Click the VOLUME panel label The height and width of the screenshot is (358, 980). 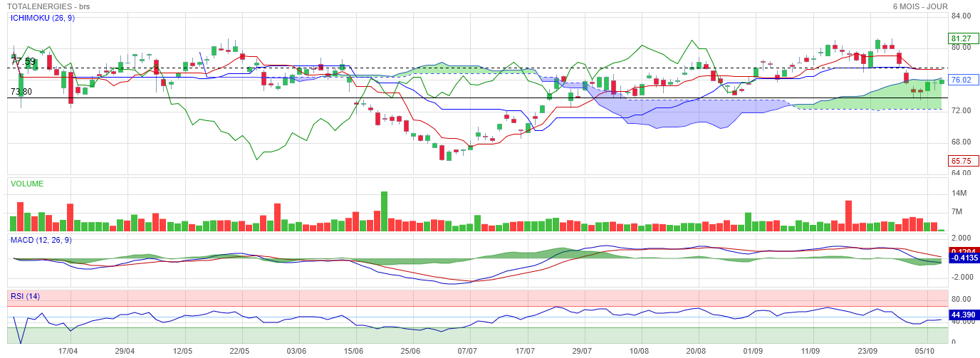click(27, 184)
